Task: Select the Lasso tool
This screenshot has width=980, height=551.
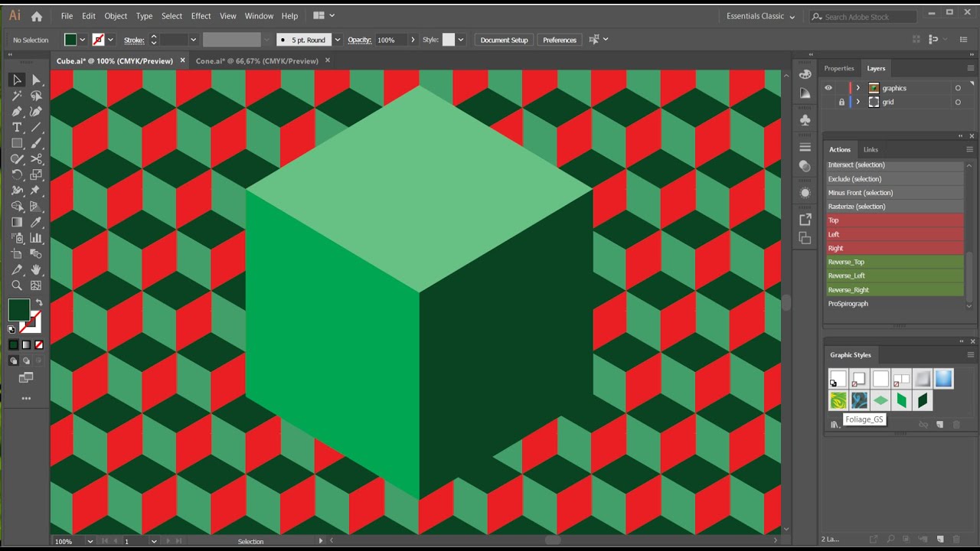Action: (37, 96)
